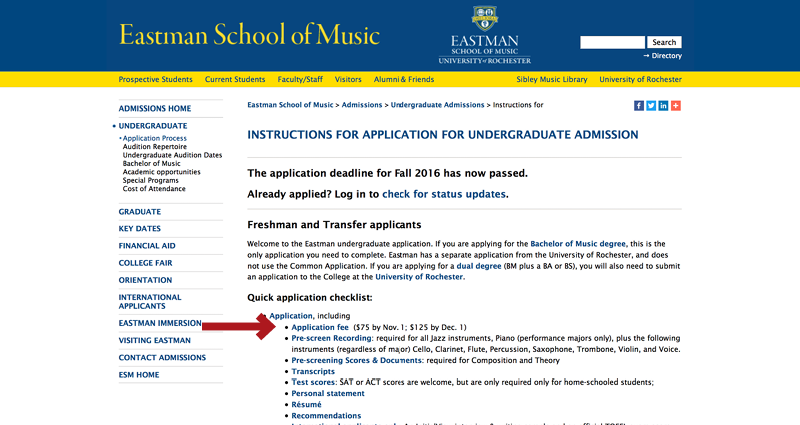Screen dimensions: 800x425
Task: Open Pre-screening Scores & Documents link
Action: [357, 361]
